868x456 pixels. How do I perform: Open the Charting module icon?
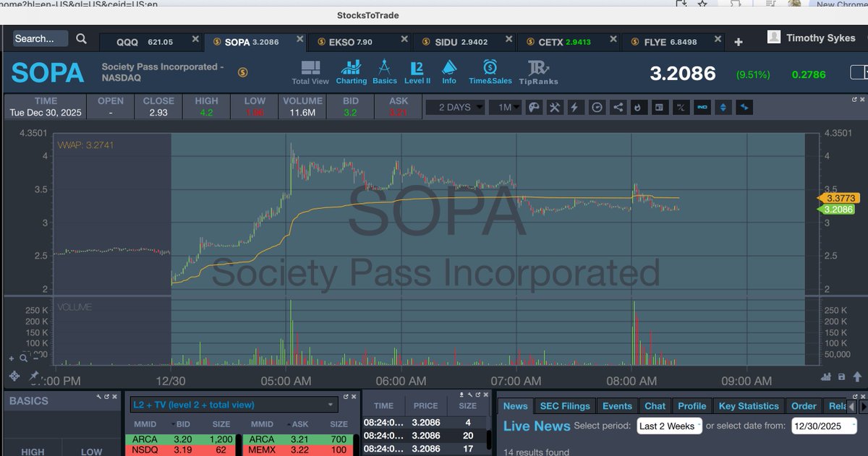[352, 68]
